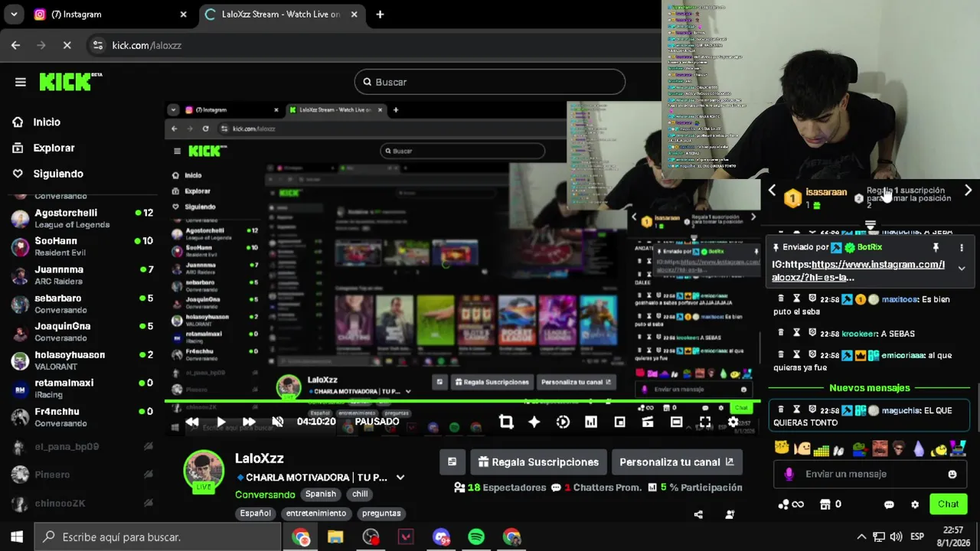The width and height of the screenshot is (980, 551).
Task: Click the add-user icon under stream info
Action: click(x=730, y=514)
